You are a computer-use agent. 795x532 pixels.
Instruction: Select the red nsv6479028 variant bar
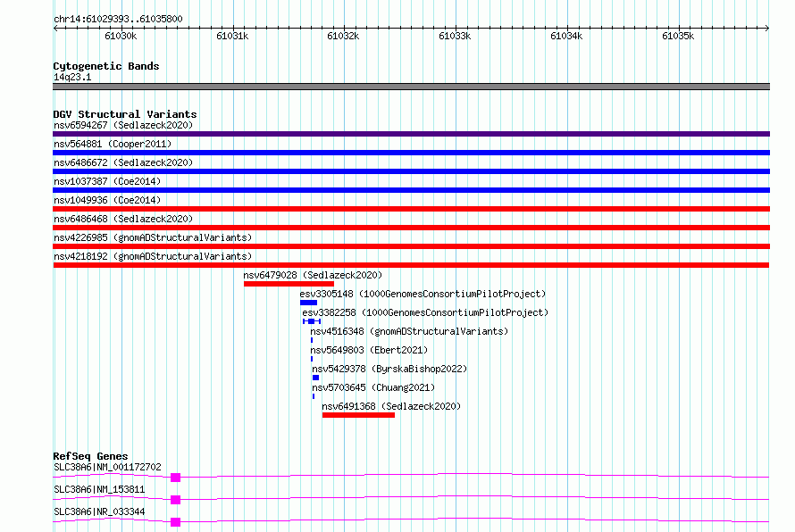click(289, 284)
